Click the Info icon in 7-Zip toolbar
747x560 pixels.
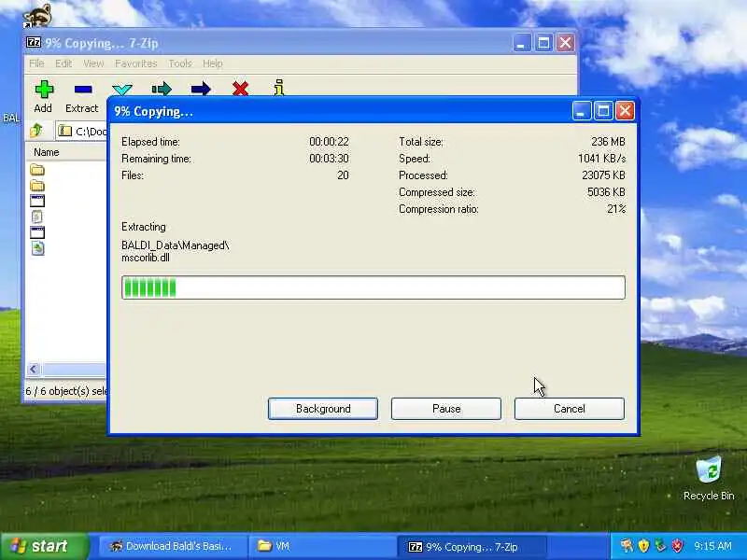(x=279, y=88)
